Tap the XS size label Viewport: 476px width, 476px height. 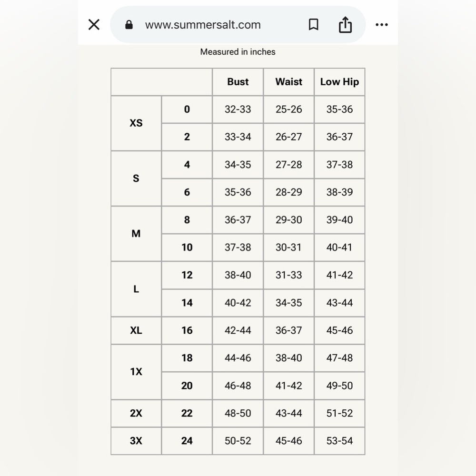(136, 123)
